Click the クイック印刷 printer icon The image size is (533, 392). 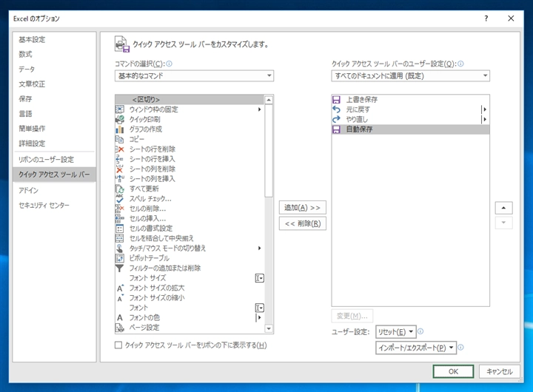coord(120,119)
